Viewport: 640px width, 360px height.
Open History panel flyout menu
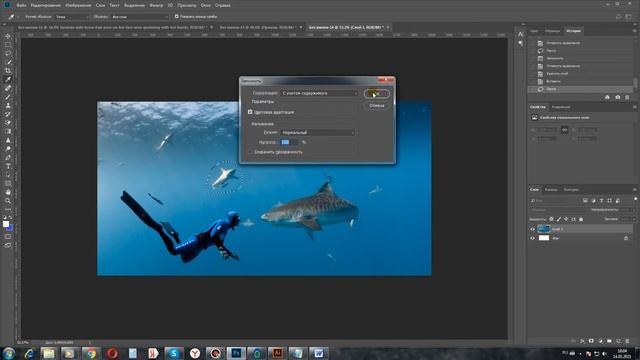(x=635, y=31)
